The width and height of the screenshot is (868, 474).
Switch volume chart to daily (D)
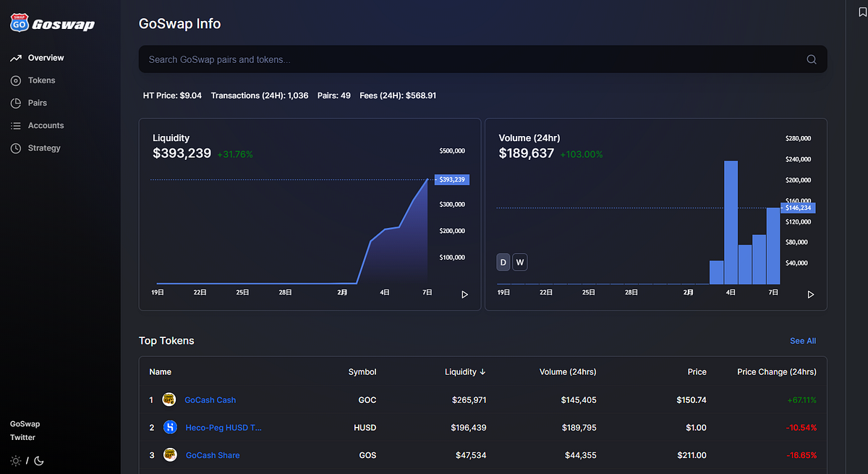pos(503,262)
